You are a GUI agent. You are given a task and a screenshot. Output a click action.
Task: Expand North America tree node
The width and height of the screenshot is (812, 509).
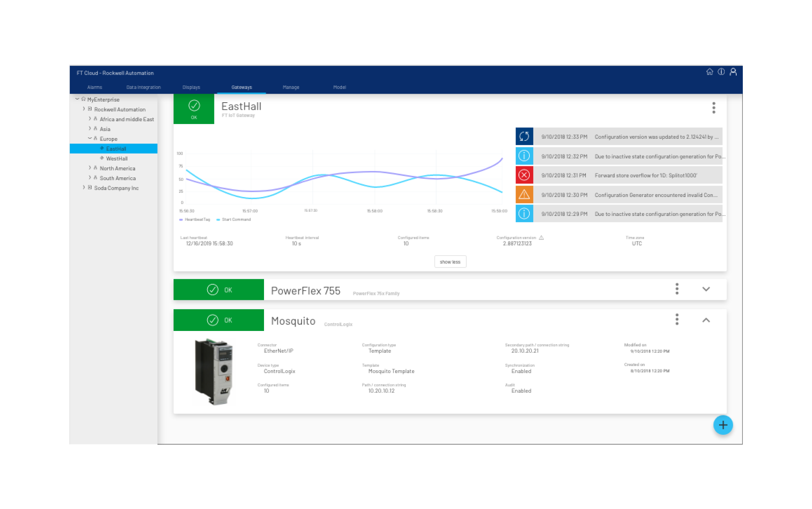tap(89, 168)
